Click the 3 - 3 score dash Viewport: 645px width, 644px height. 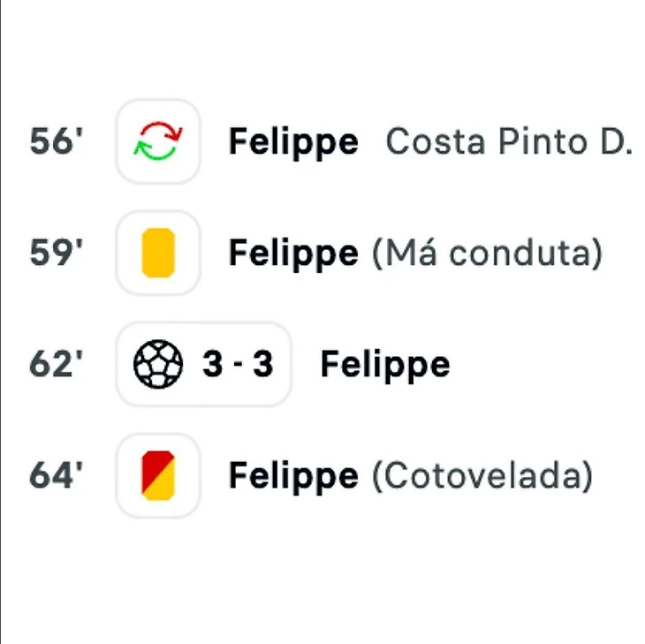[238, 364]
